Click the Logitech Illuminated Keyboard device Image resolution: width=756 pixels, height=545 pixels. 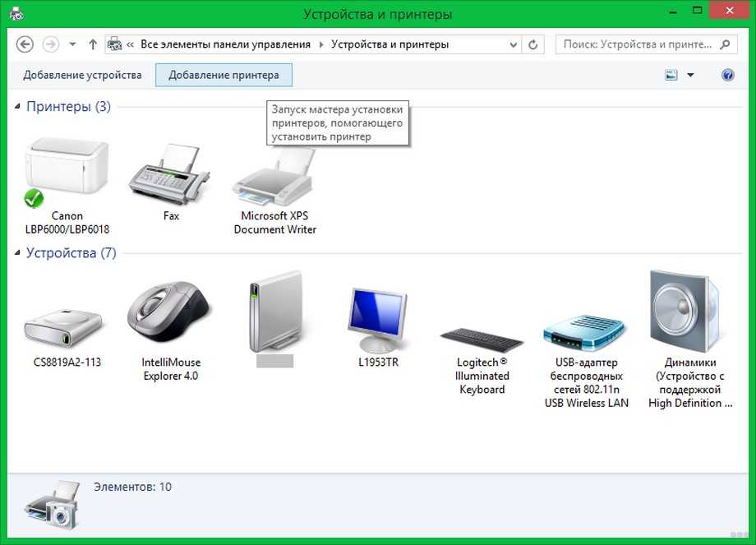coord(482,335)
